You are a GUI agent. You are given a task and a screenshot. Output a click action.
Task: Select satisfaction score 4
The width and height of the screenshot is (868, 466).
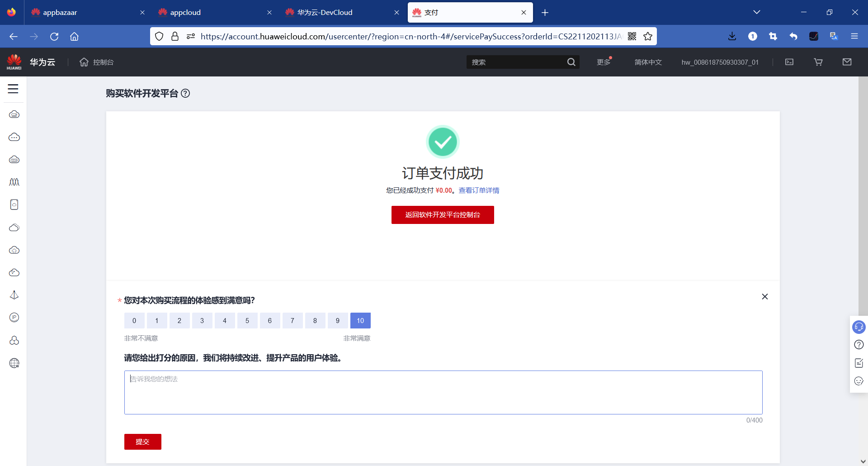tap(225, 320)
